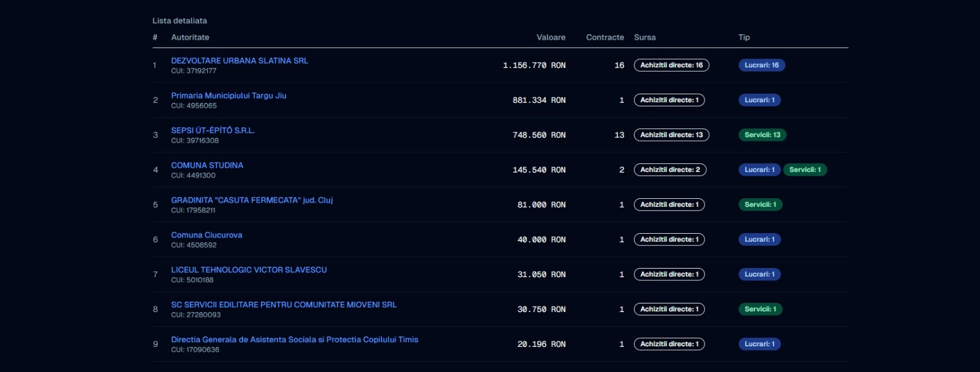This screenshot has height=372, width=980.
Task: Open GRADINITA "CASUTA FERMECATA" jud. Cluj link
Action: [252, 200]
